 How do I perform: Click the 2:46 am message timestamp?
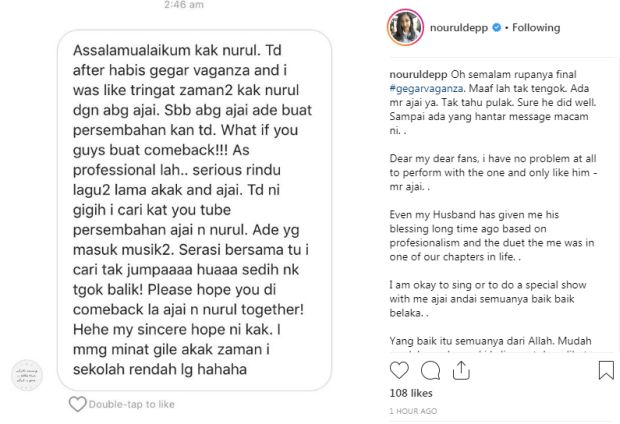click(184, 5)
